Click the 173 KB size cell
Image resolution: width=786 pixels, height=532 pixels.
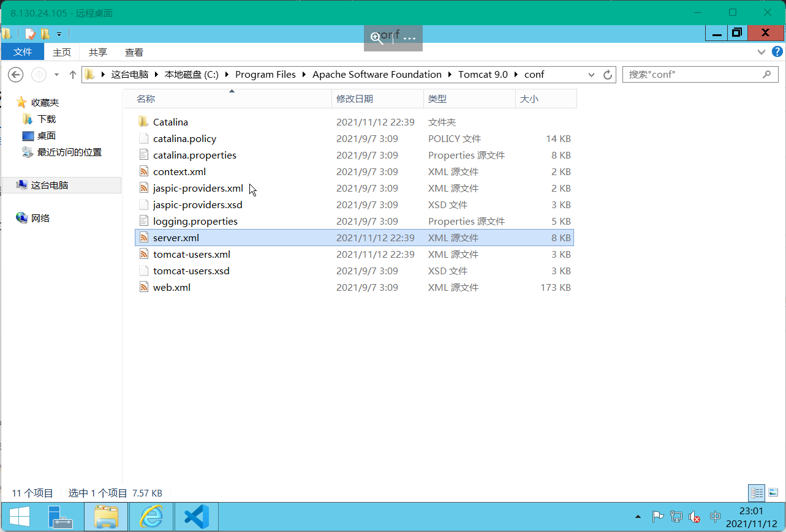click(x=556, y=287)
